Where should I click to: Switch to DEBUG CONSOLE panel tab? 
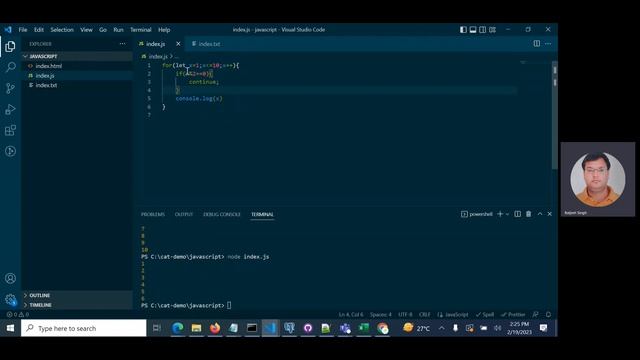pos(222,214)
